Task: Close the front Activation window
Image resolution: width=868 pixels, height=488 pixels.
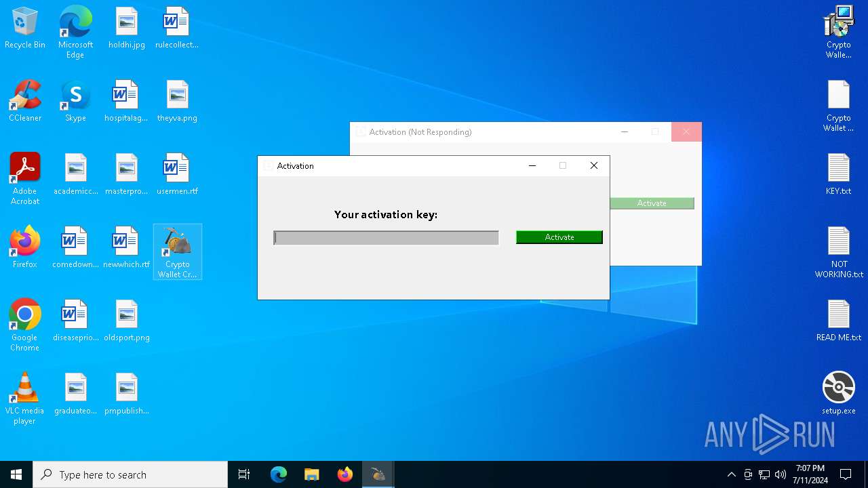Action: (594, 165)
